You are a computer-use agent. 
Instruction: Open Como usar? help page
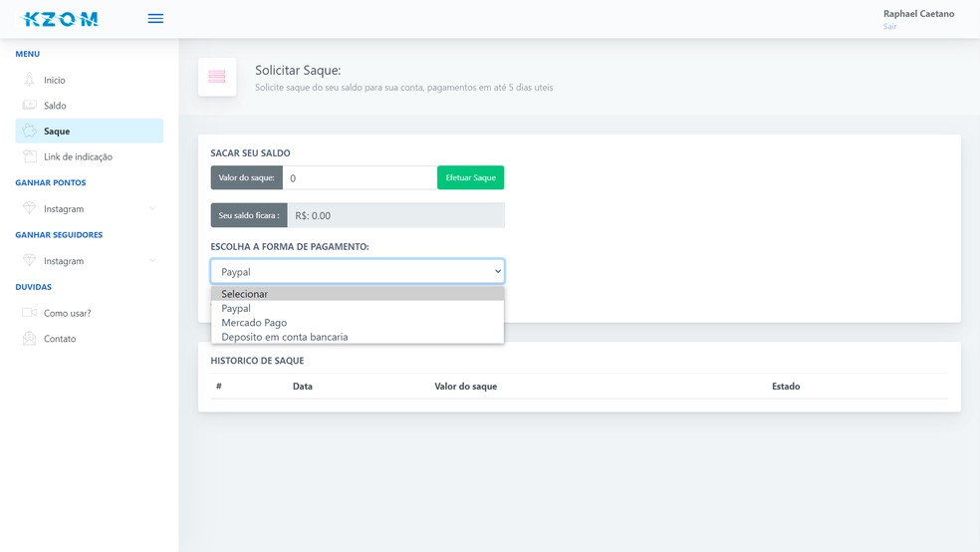click(90, 313)
